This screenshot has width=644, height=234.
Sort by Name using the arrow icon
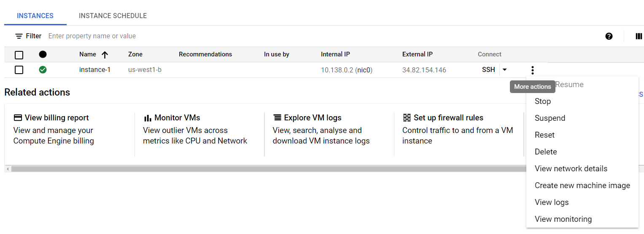point(105,55)
